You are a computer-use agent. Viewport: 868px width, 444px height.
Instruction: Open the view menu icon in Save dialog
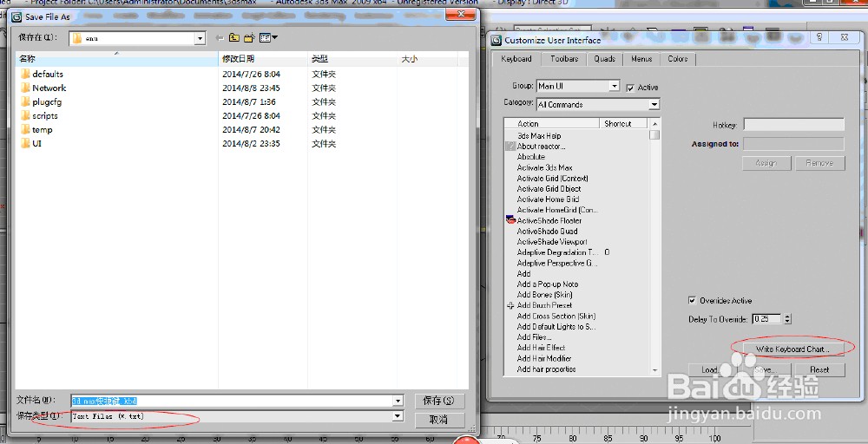pyautogui.click(x=268, y=37)
